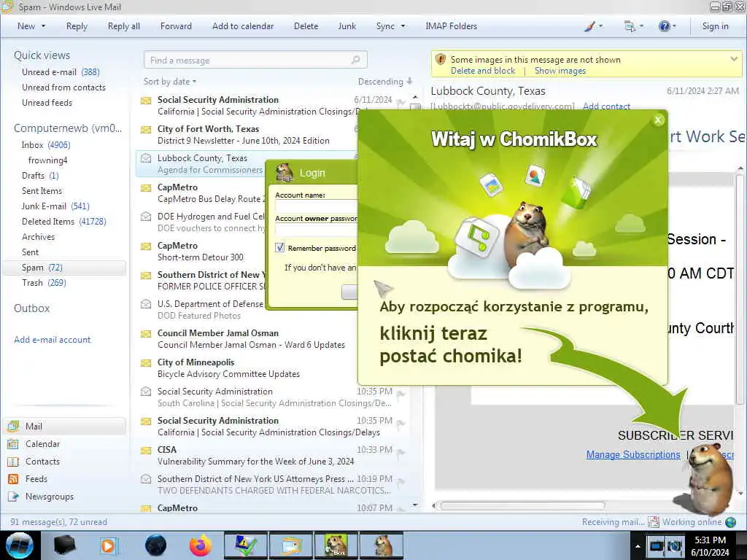This screenshot has width=747, height=560.
Task: Open the Junk E-mail folder
Action: pos(55,206)
